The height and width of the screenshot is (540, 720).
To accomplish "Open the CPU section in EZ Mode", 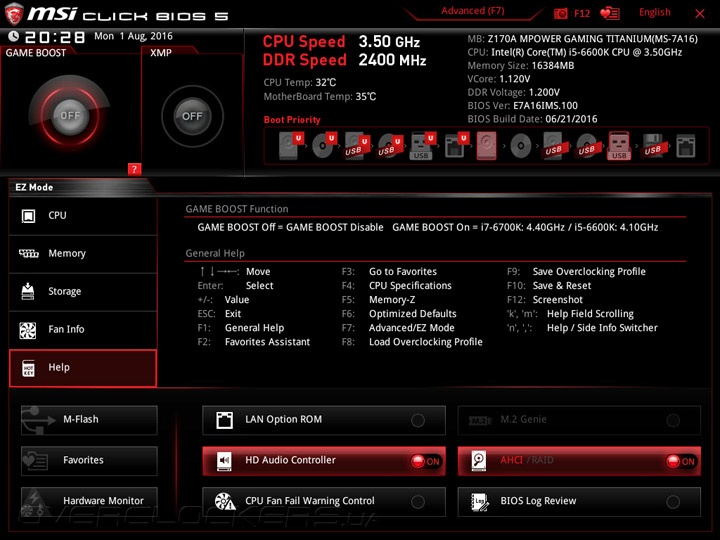I will pyautogui.click(x=83, y=215).
